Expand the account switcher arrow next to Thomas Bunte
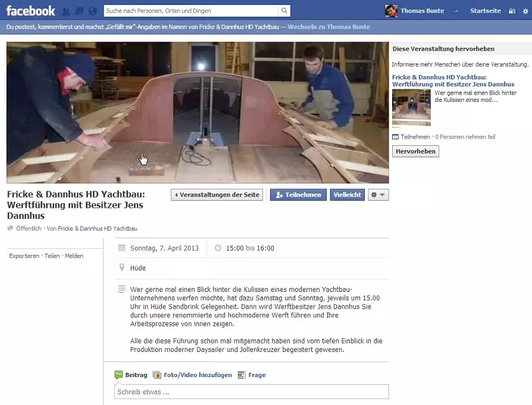Image resolution: width=532 pixels, height=405 pixels. [456, 11]
